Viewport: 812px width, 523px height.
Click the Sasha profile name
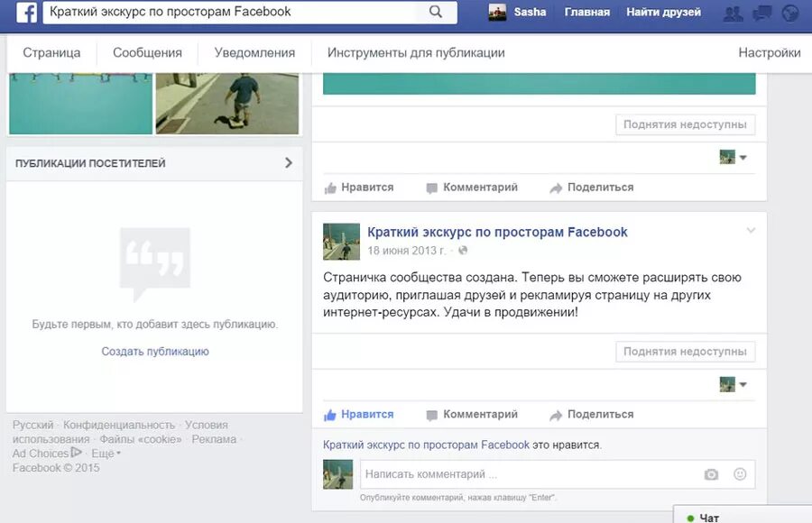coord(530,12)
